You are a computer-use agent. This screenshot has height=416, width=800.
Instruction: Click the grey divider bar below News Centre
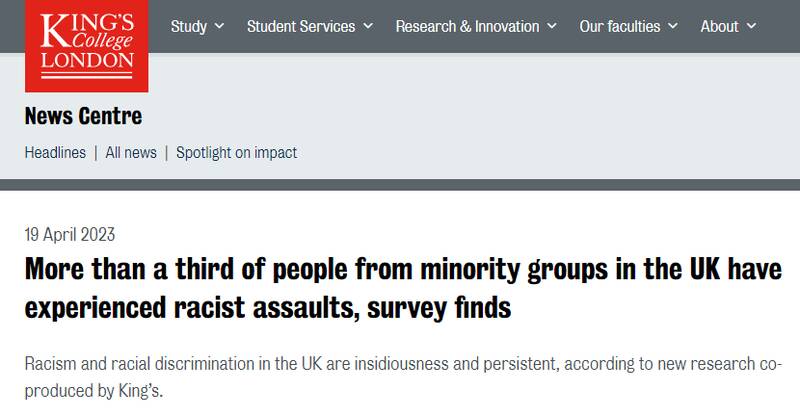[400, 185]
